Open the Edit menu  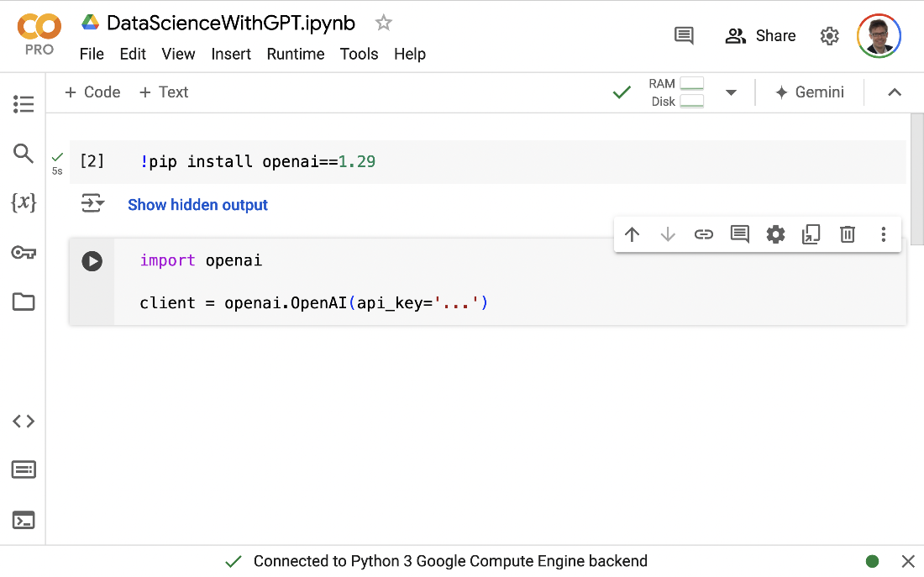[x=133, y=55]
